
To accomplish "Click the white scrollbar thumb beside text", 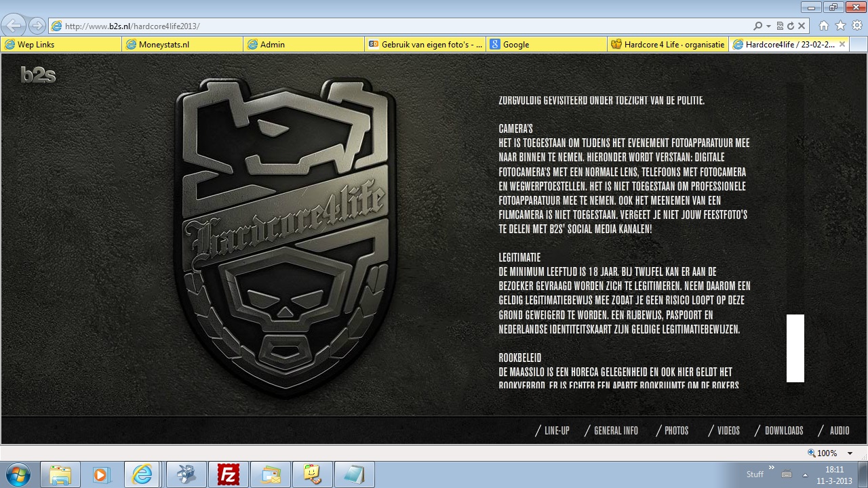I will [x=795, y=348].
